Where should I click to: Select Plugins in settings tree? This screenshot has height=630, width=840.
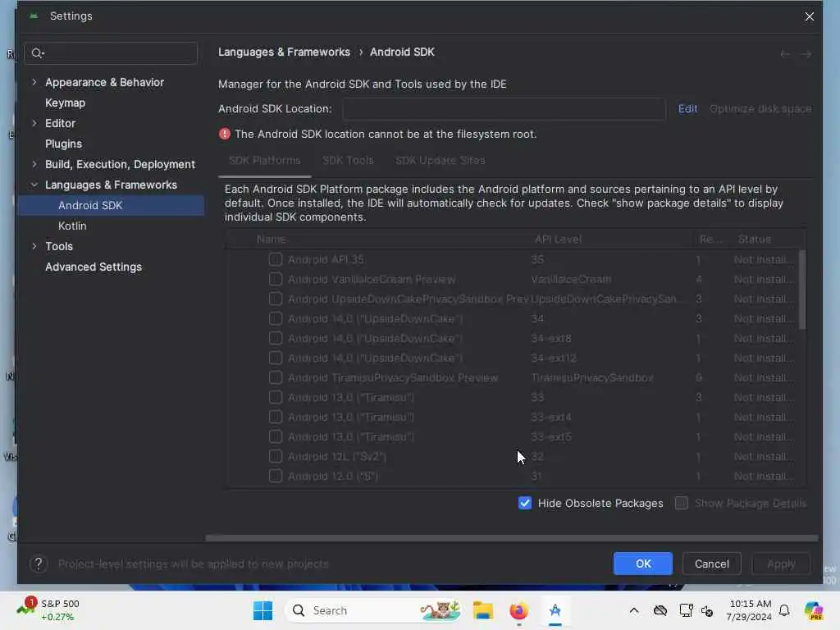coord(64,144)
